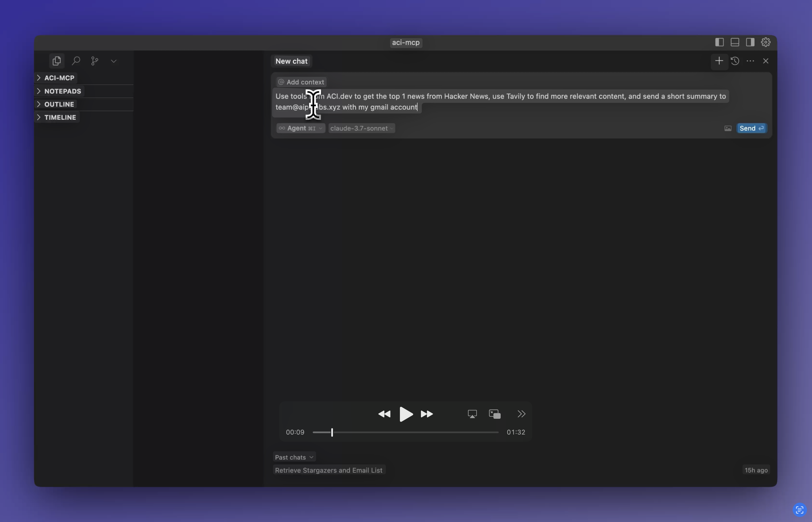This screenshot has width=812, height=522.
Task: Start a new chat with plus icon
Action: (719, 61)
